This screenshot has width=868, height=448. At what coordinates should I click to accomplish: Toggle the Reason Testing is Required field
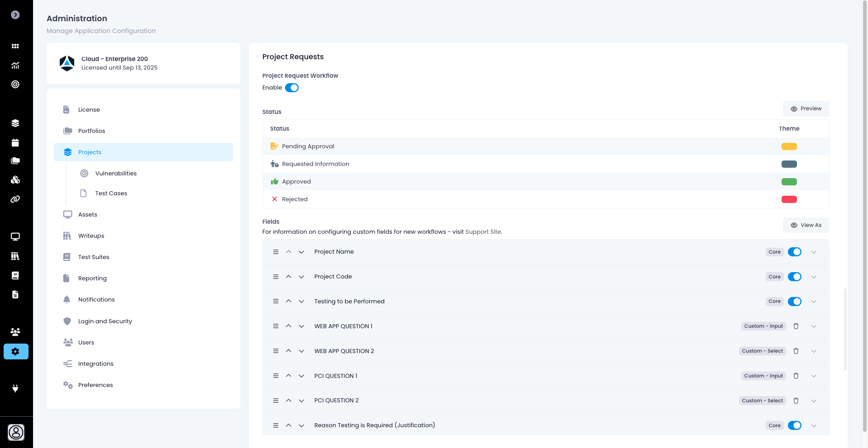coord(794,425)
